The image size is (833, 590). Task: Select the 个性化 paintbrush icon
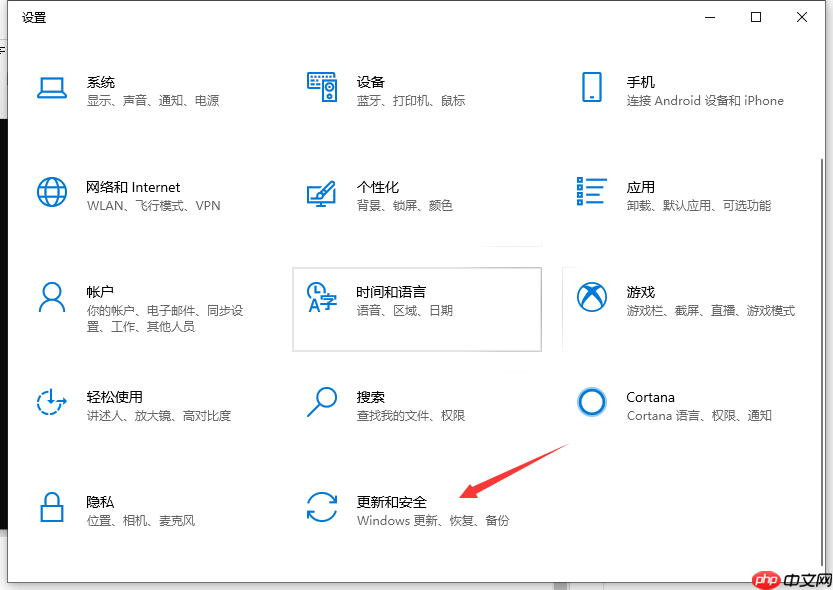pos(322,191)
